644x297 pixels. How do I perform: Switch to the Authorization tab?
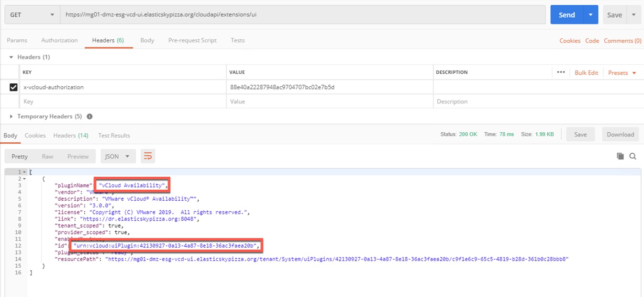(x=59, y=40)
